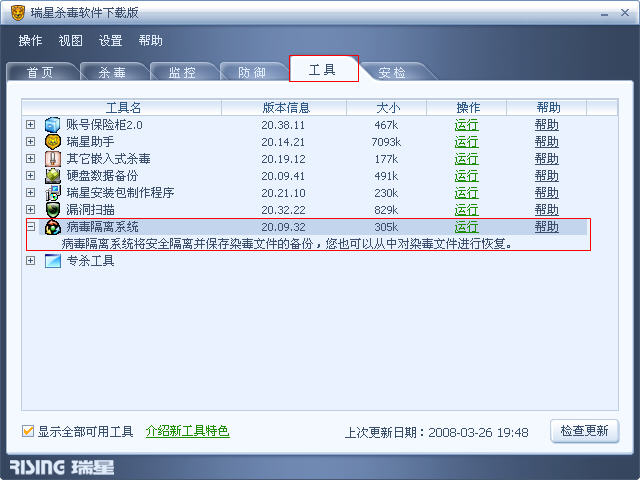640x480 pixels.
Task: Run 瑞星助手 via 运行 link
Action: point(467,142)
